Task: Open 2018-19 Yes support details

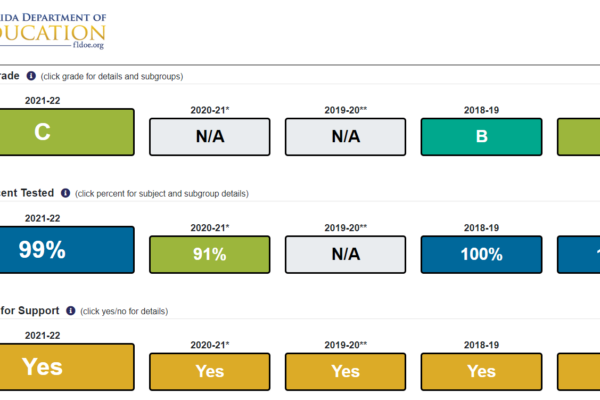Action: [x=481, y=371]
